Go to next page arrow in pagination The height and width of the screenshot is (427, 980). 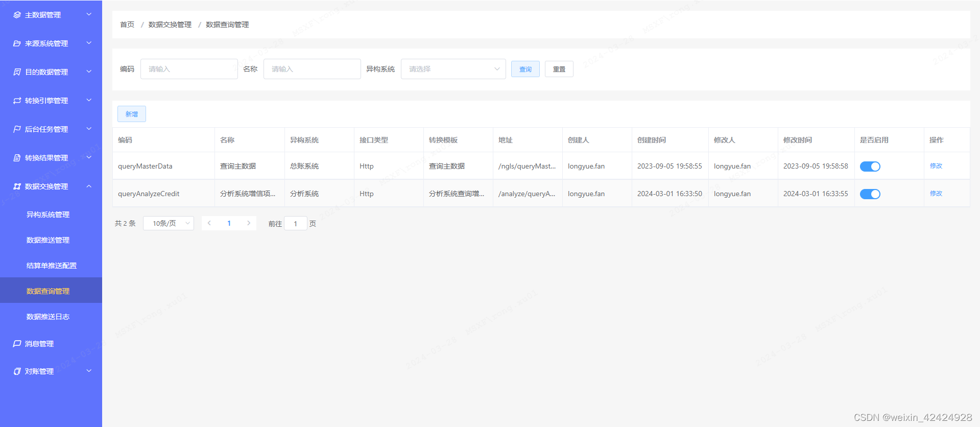pyautogui.click(x=249, y=223)
